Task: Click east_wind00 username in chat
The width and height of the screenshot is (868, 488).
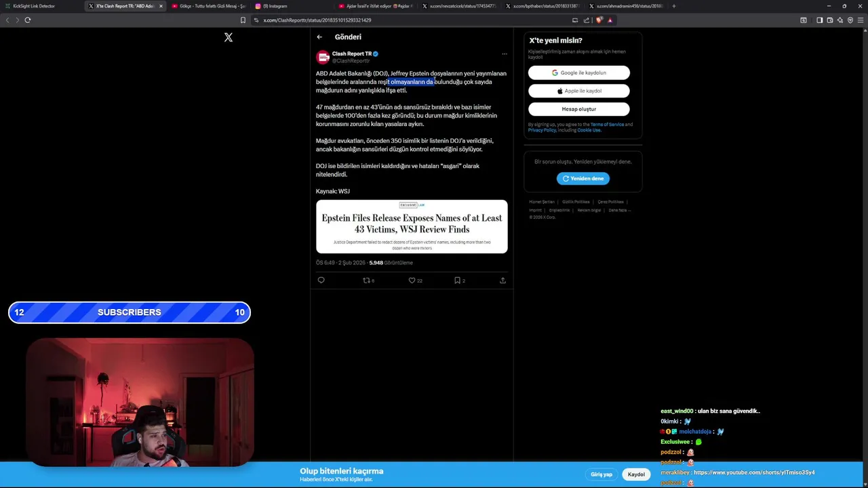Action: coord(677,411)
